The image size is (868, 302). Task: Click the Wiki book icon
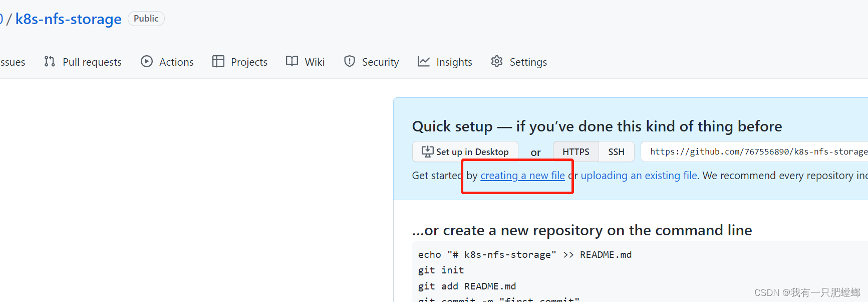(x=292, y=61)
